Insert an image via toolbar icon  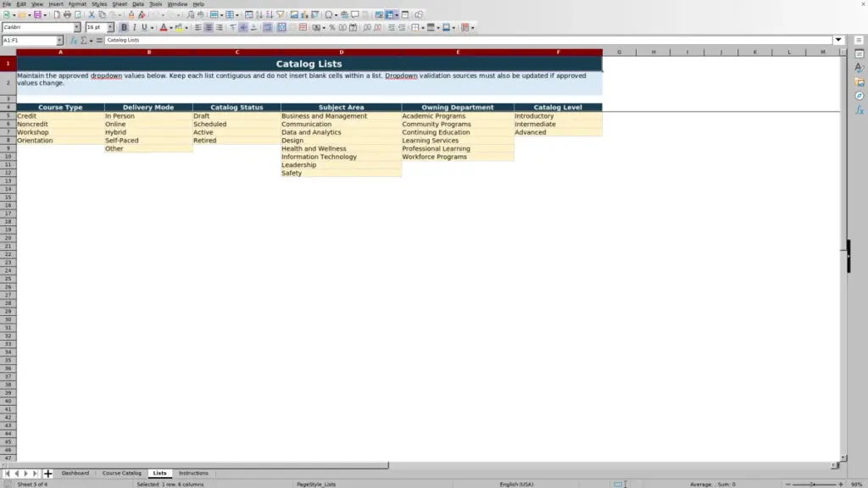coord(294,15)
